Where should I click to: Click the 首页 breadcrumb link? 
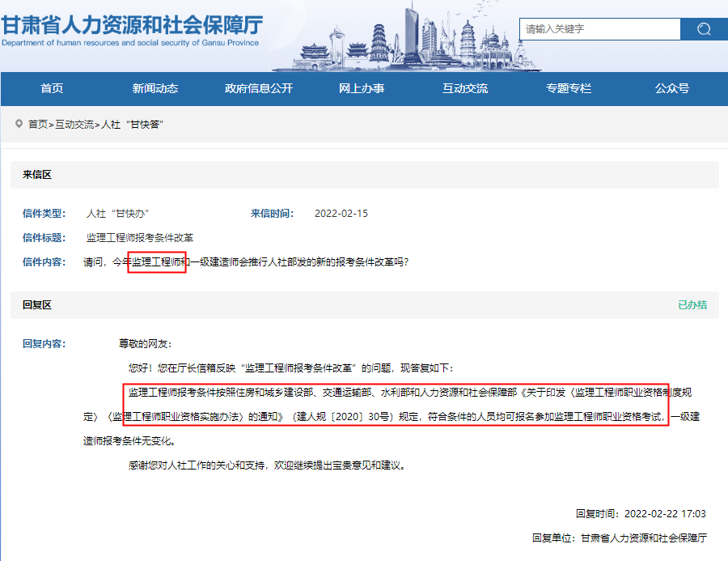click(x=38, y=125)
